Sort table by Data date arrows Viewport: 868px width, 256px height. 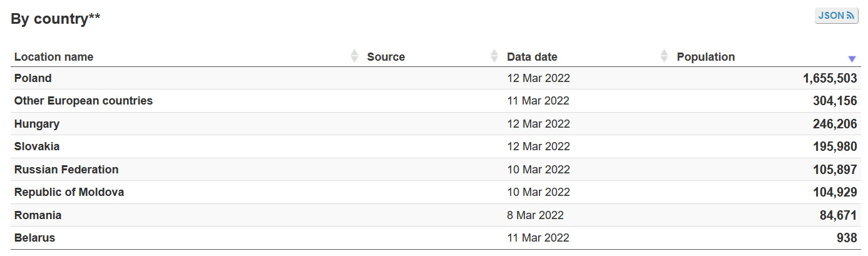pyautogui.click(x=664, y=56)
